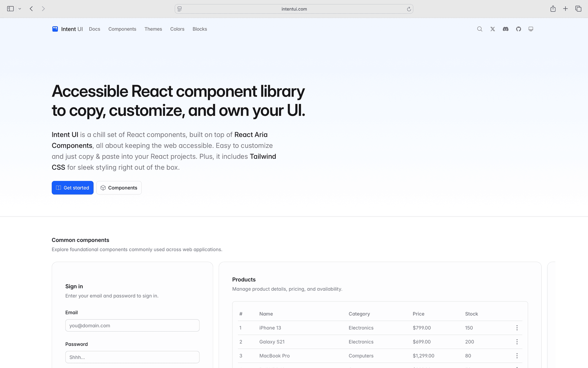Click the outlined Components button
This screenshot has width=588, height=368.
pos(119,188)
